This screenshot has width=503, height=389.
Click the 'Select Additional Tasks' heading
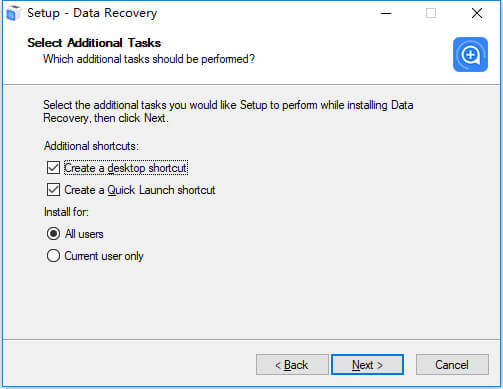94,43
